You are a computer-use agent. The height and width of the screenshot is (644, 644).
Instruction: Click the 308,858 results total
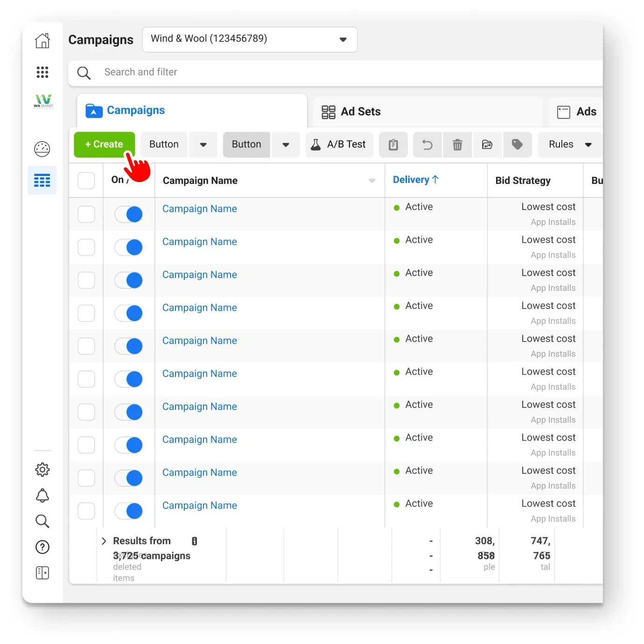coord(485,548)
